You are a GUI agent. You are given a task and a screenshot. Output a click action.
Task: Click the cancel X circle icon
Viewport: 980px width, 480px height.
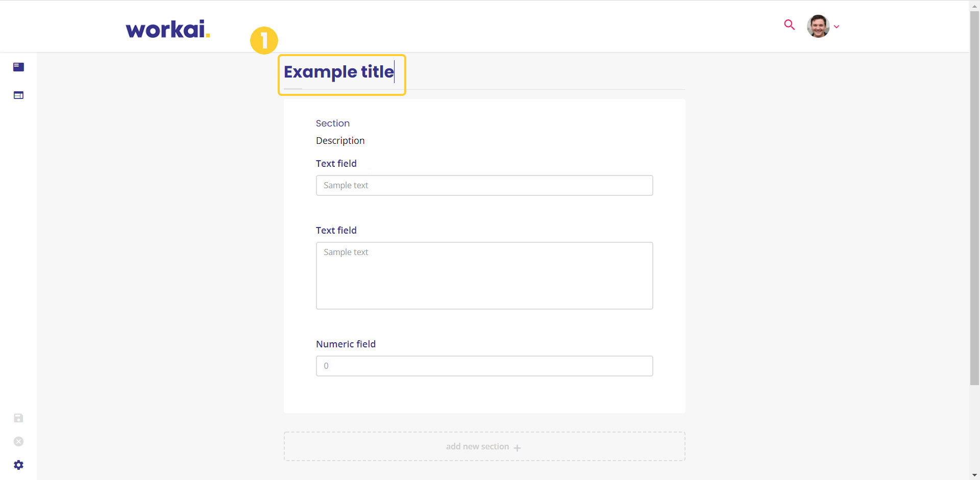click(x=18, y=442)
